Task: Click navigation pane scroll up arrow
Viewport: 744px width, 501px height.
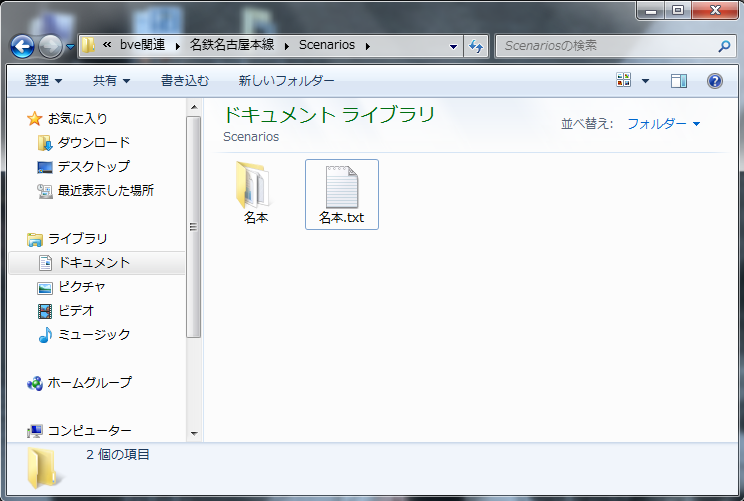Action: click(x=194, y=107)
